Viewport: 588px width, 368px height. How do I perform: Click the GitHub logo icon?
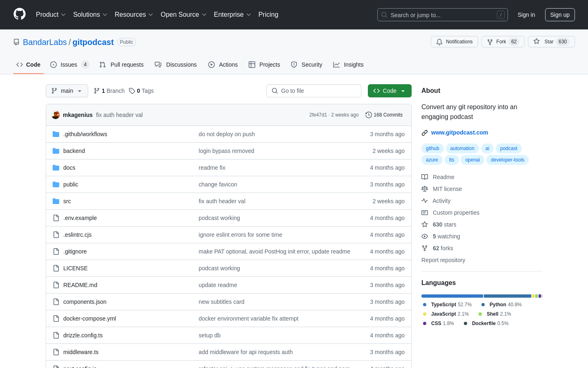tap(20, 14)
